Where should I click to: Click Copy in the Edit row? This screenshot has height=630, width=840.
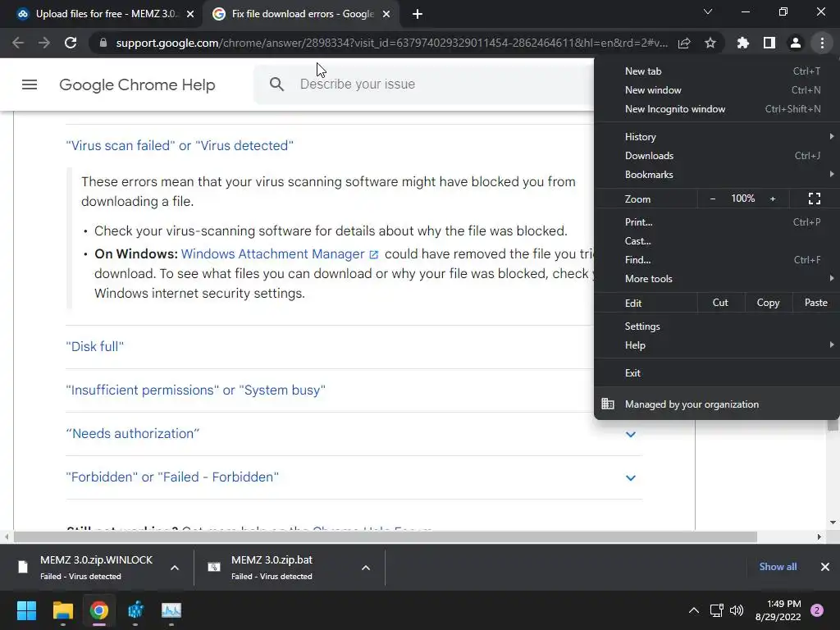pos(768,303)
